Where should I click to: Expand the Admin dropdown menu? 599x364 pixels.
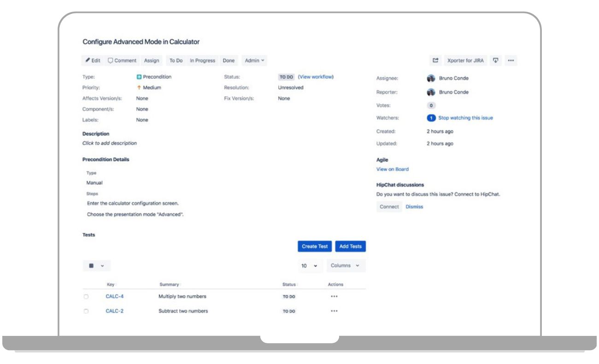254,60
